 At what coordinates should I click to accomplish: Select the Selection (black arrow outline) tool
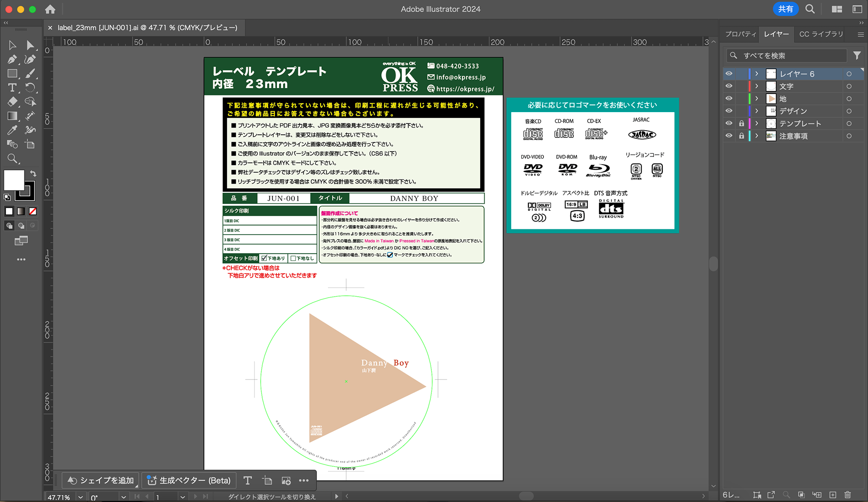pyautogui.click(x=12, y=45)
